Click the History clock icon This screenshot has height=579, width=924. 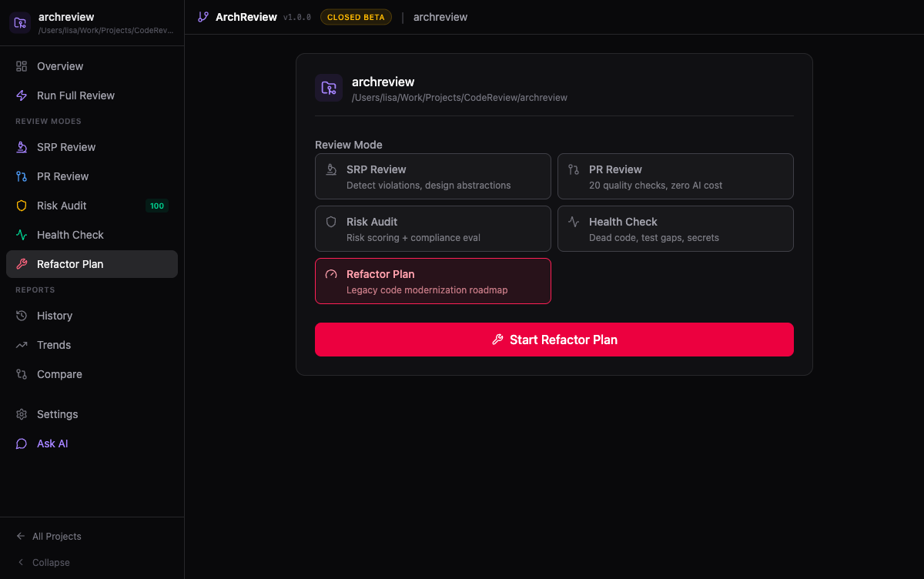pyautogui.click(x=22, y=316)
